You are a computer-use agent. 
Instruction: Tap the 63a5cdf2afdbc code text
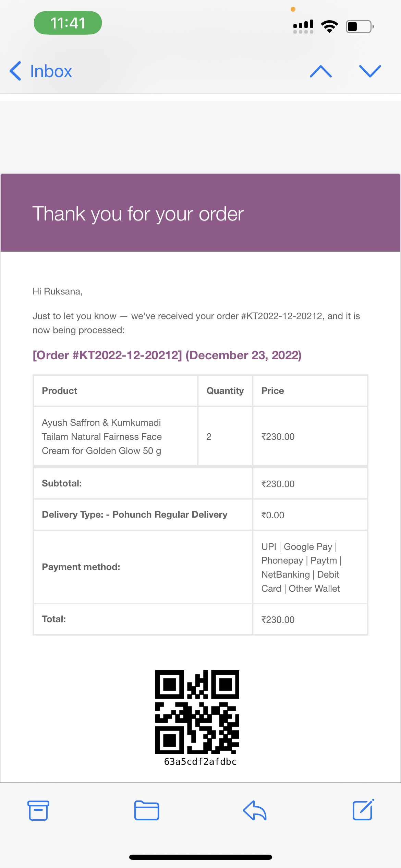pyautogui.click(x=200, y=762)
